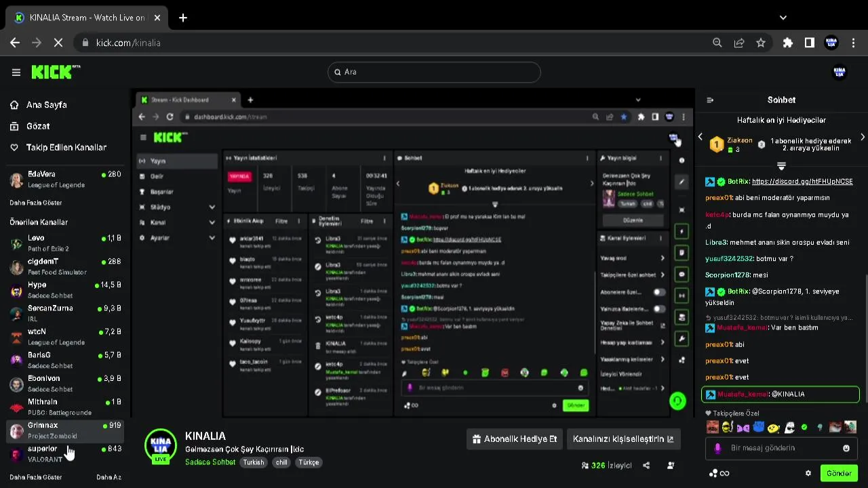Open the BotRix discord.gg link
Screen dimensions: 868x488
click(x=802, y=182)
